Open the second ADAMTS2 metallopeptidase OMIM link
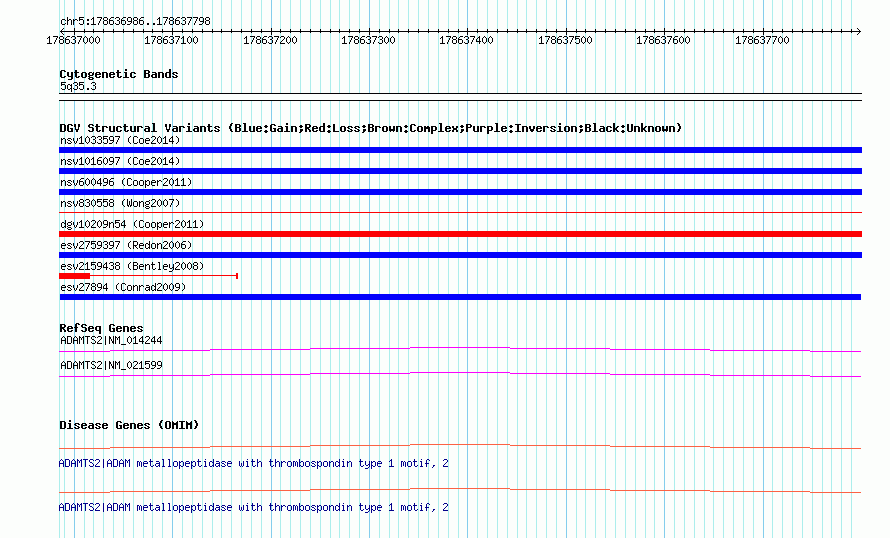This screenshot has height=538, width=890. click(x=253, y=507)
